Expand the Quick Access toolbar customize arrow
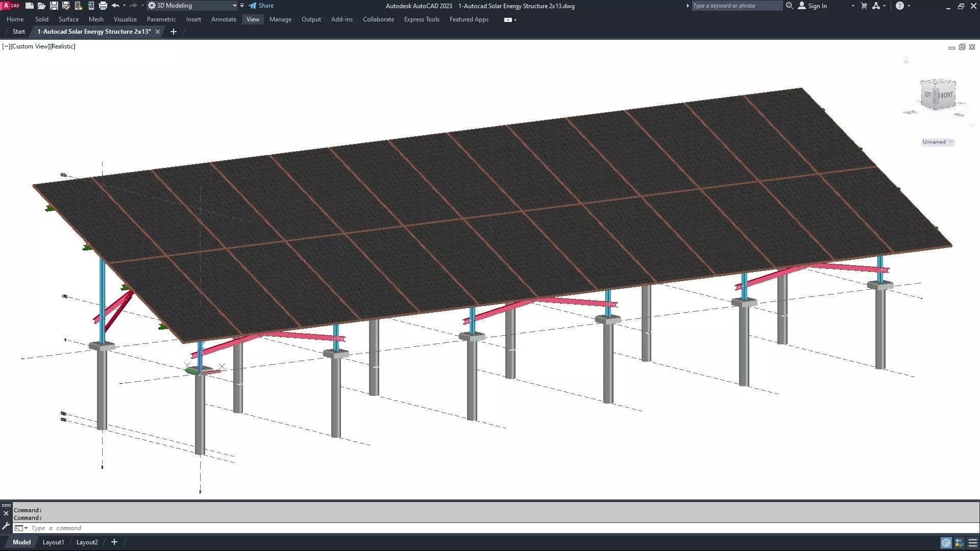Screen dimensions: 980x551 [242, 6]
